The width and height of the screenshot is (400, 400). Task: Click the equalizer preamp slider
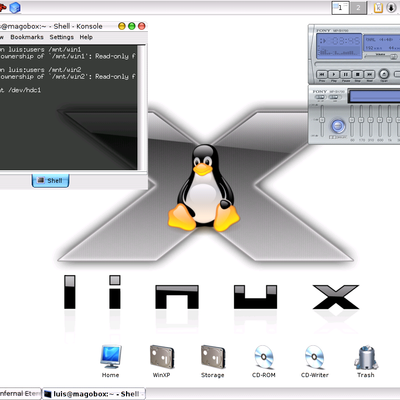tap(322, 121)
